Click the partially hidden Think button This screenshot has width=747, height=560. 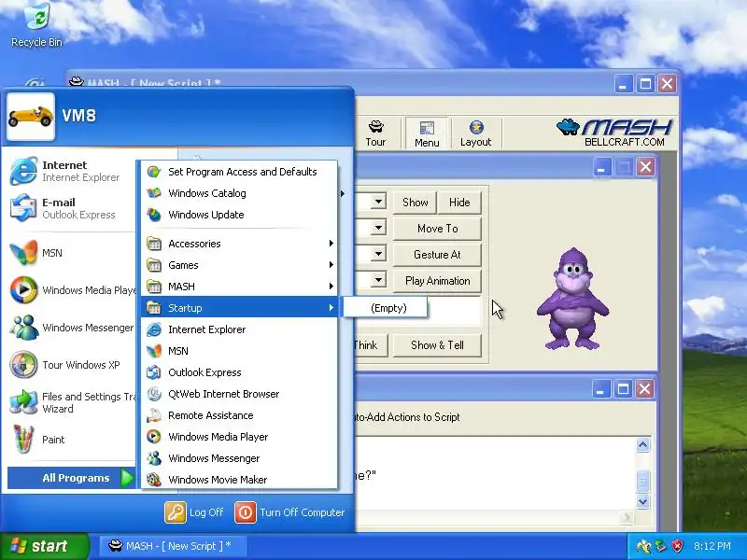372,345
